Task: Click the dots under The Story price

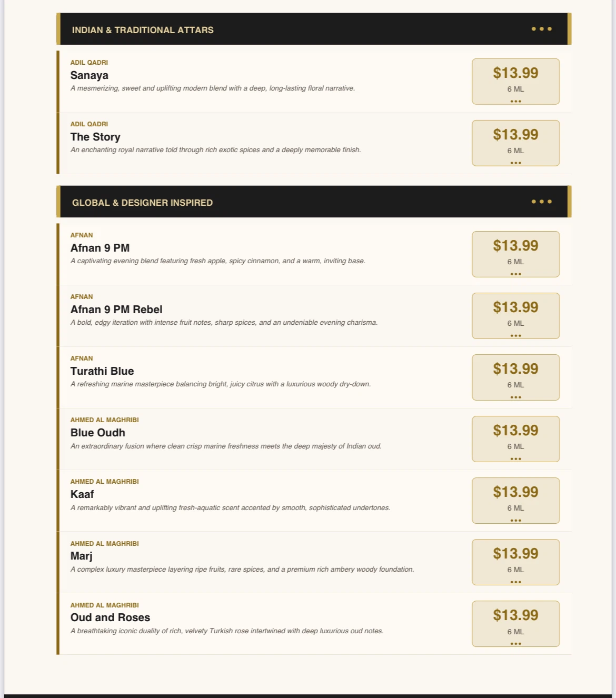Action: click(x=516, y=163)
